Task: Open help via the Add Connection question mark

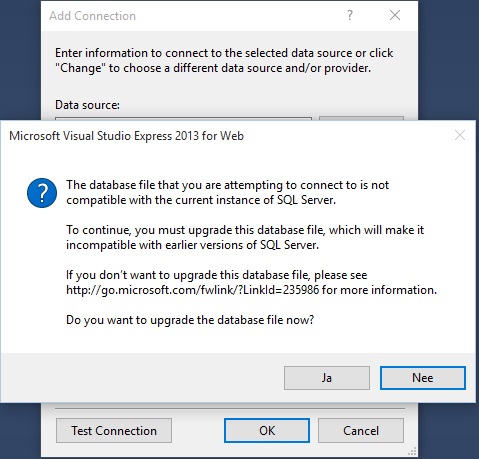Action: point(350,15)
